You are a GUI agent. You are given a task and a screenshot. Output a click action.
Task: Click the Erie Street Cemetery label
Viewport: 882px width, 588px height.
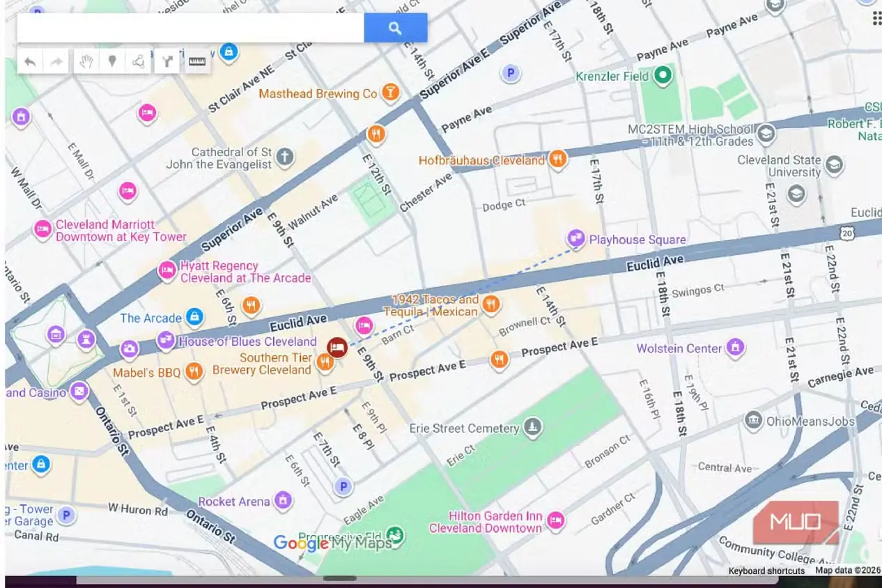pyautogui.click(x=465, y=428)
